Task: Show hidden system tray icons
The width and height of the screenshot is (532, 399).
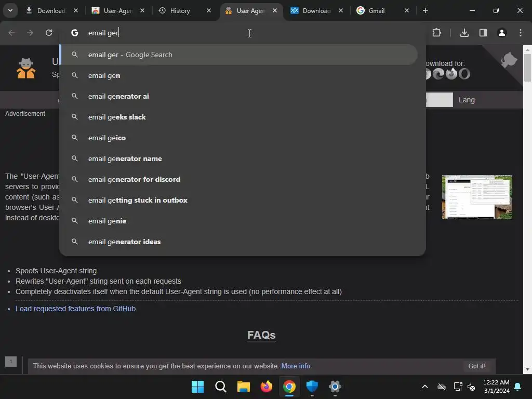Action: (x=425, y=387)
